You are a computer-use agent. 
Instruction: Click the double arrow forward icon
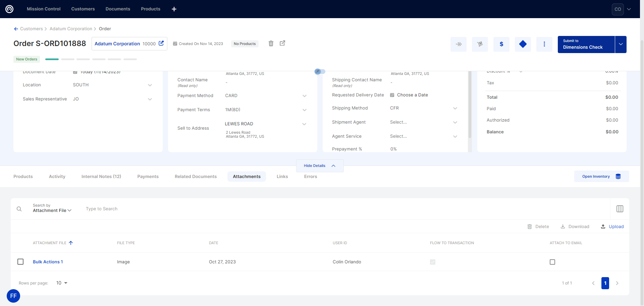coord(458,44)
